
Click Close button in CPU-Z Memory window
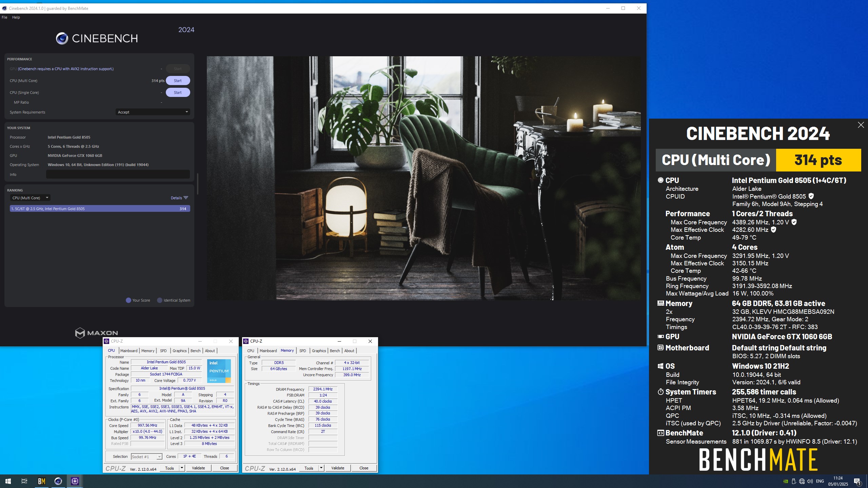point(364,468)
